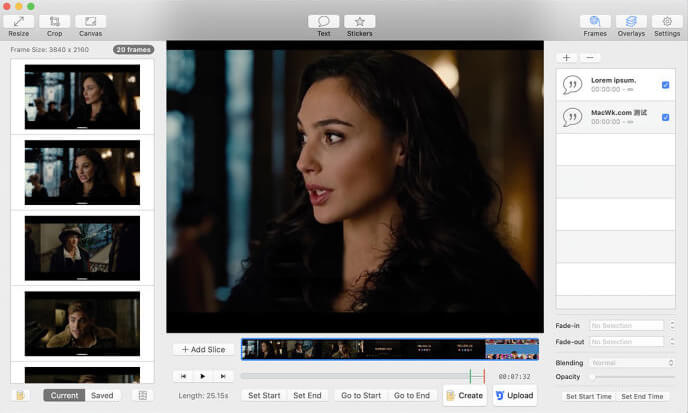Uncheck the Lorem ipsum overlay checkbox
The height and width of the screenshot is (413, 688).
[666, 85]
